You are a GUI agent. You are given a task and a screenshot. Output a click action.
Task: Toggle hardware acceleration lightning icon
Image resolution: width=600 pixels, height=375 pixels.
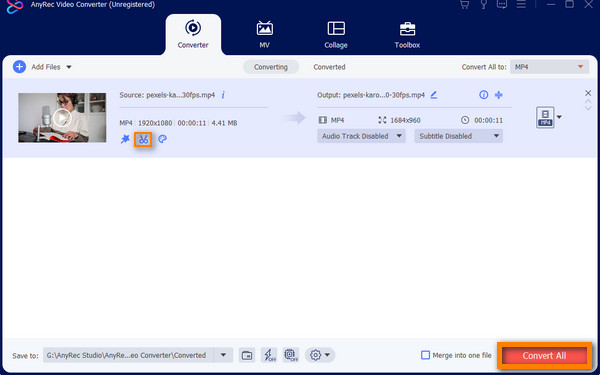pos(269,355)
